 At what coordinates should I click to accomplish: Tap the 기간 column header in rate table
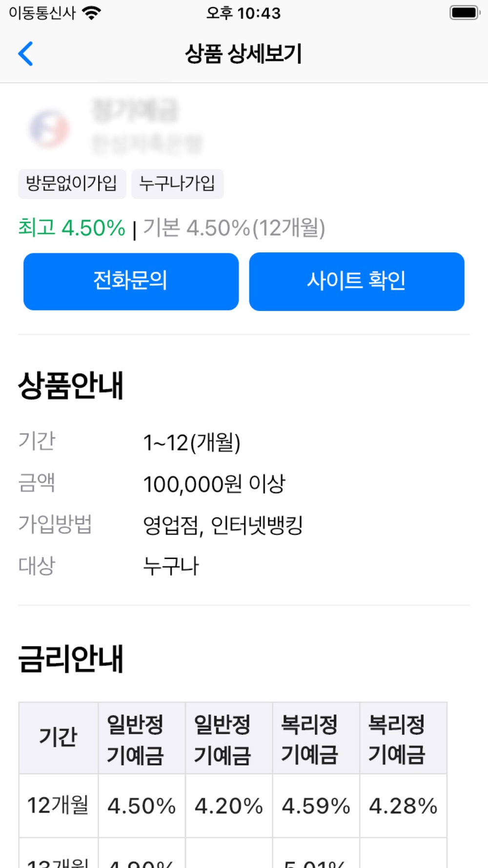[59, 738]
